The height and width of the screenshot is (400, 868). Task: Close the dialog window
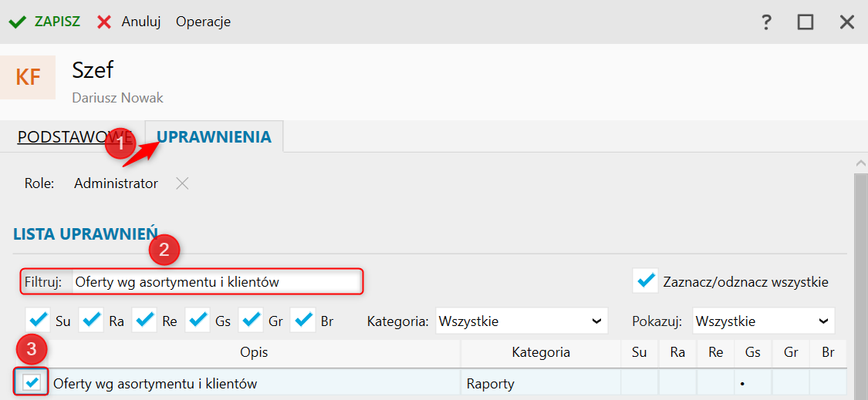[847, 22]
